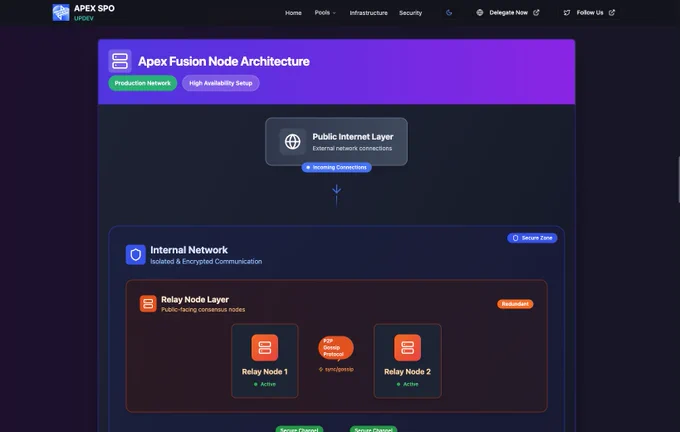Click the server icon beside Apex Fusion title
Screen dimensions: 680x432
[120, 61]
